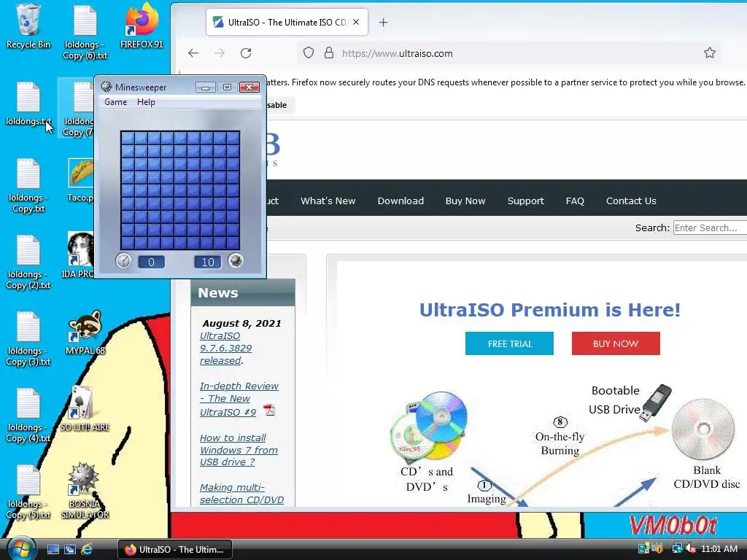This screenshot has height=560, width=747.
Task: Click the red BUY NOW button
Action: [616, 343]
